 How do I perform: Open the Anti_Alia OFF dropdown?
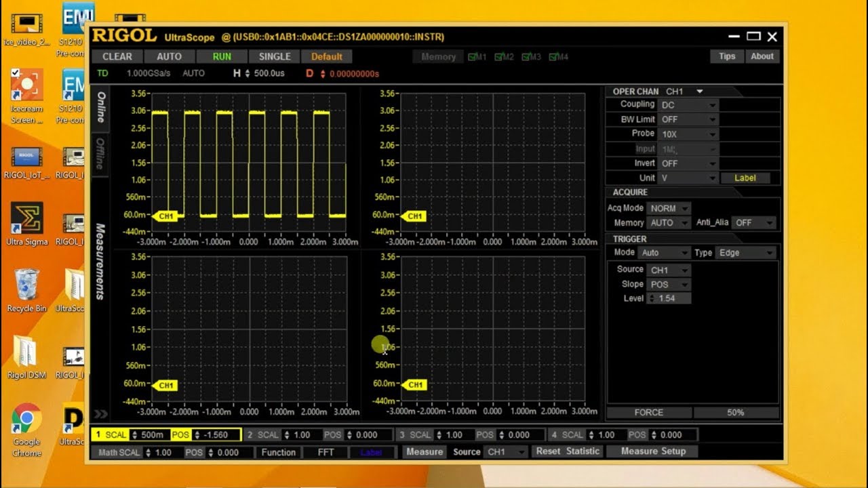tap(755, 222)
